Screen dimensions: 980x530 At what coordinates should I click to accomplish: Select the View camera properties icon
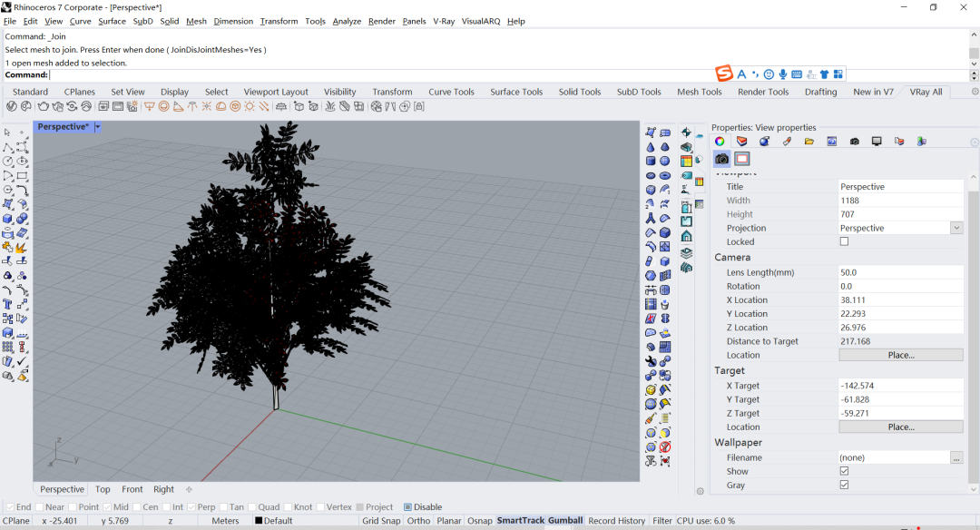[722, 159]
